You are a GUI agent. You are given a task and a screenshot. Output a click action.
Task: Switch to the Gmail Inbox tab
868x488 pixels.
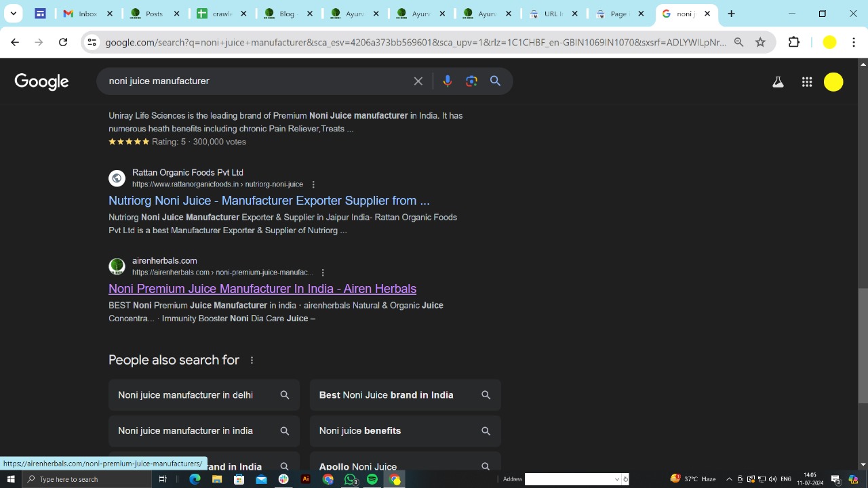tap(88, 14)
